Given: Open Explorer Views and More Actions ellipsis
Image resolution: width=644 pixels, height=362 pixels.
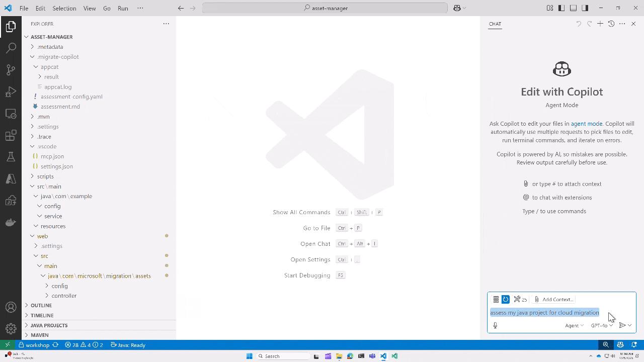Looking at the screenshot, I should [166, 24].
